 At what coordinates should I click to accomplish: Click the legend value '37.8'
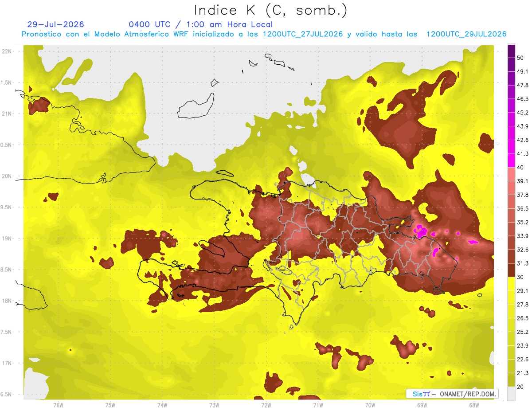point(523,195)
